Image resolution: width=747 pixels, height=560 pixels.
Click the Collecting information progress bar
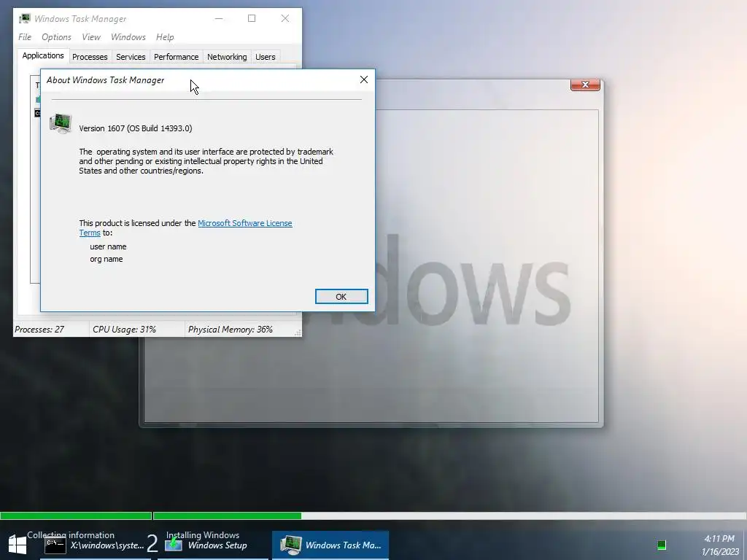[76, 516]
